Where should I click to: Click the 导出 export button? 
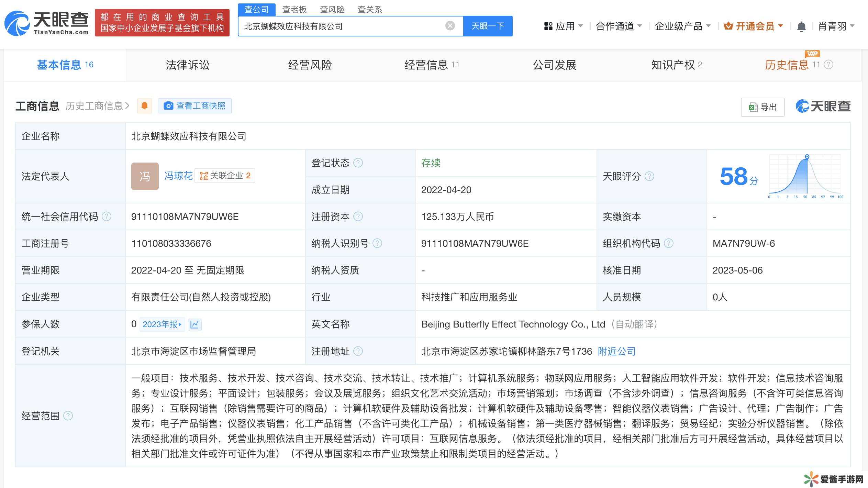click(763, 107)
